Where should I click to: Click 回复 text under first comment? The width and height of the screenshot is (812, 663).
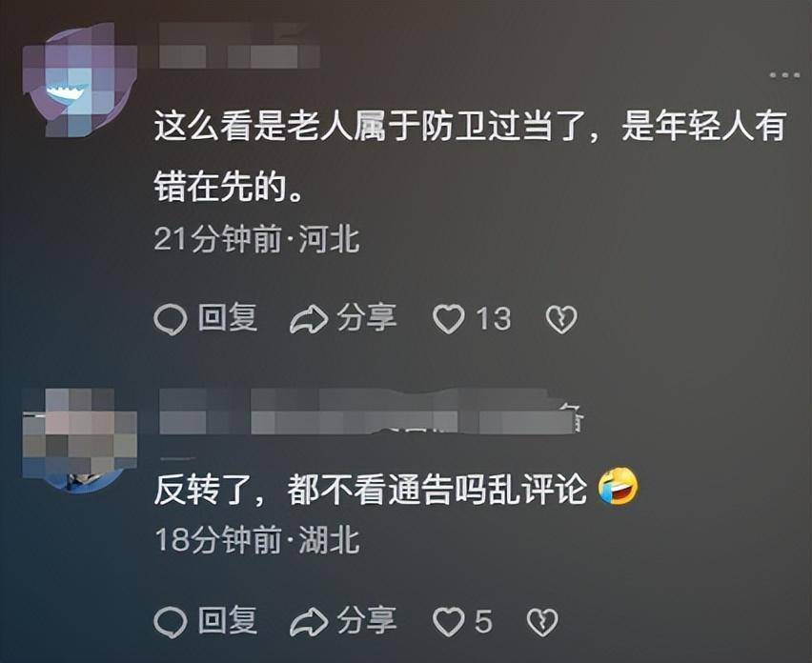228,318
